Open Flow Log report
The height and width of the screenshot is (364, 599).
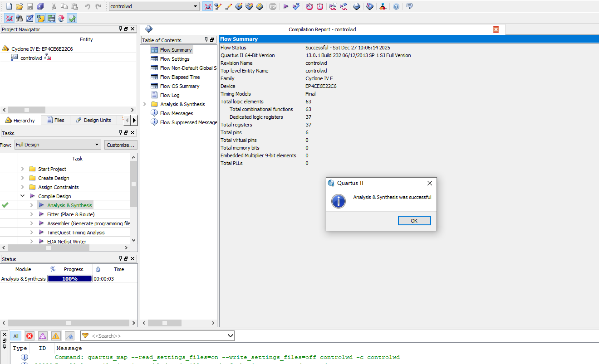pyautogui.click(x=170, y=95)
